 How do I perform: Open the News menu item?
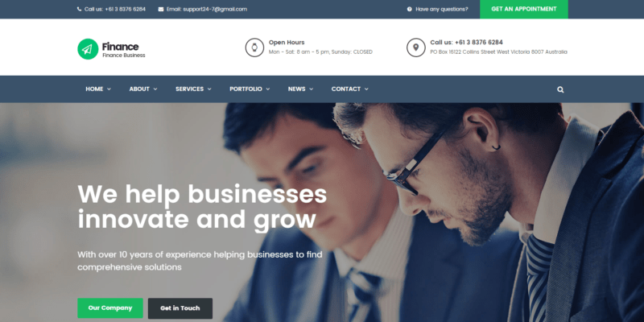300,89
